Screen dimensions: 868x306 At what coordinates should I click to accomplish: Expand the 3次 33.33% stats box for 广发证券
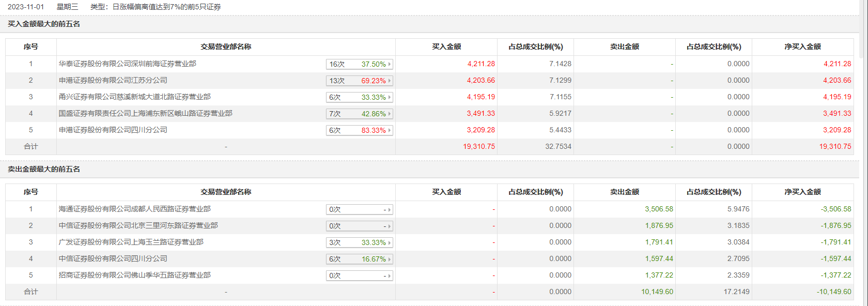(360, 242)
